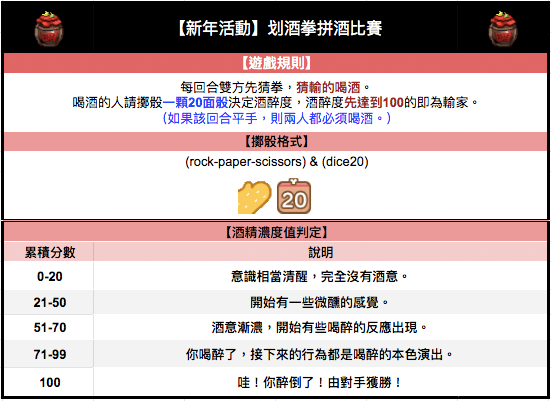Select the 51-70 score cell
551x401 pixels.
click(50, 328)
